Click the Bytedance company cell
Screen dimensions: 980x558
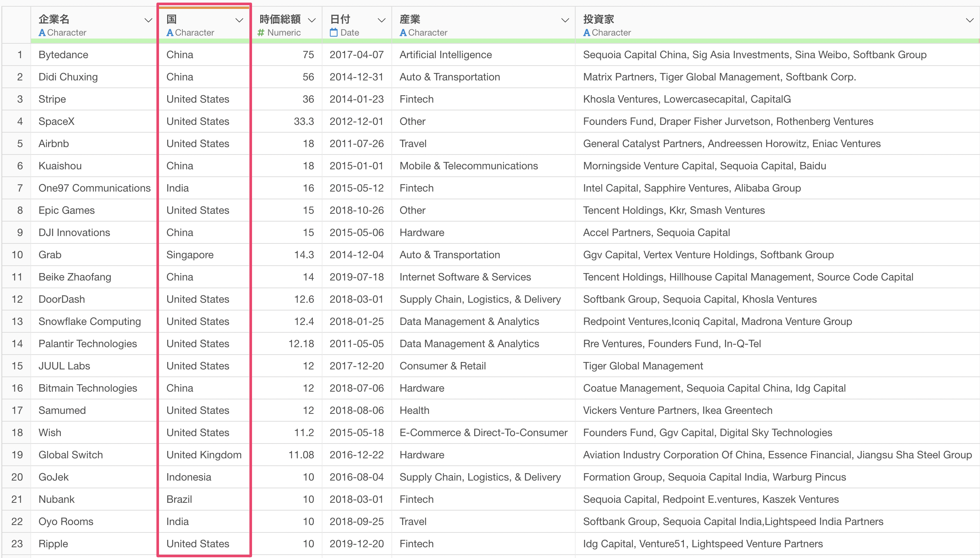click(94, 55)
